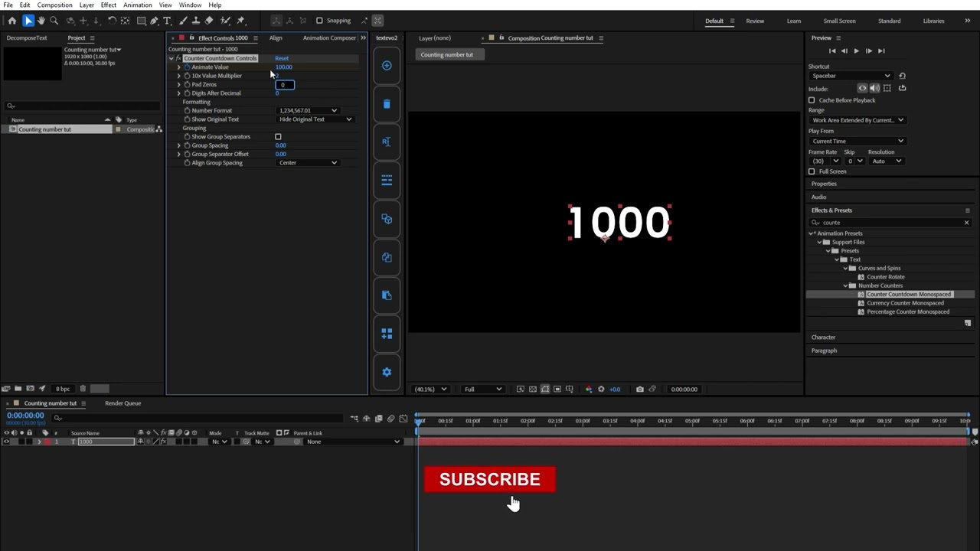The height and width of the screenshot is (551, 980).
Task: Toggle include overlays icon in Preview
Action: [x=888, y=88]
